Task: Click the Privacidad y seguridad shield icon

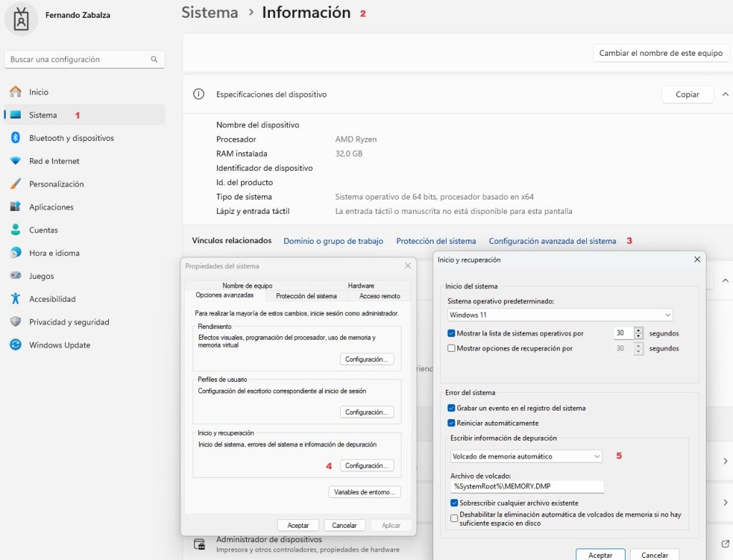Action: 16,322
